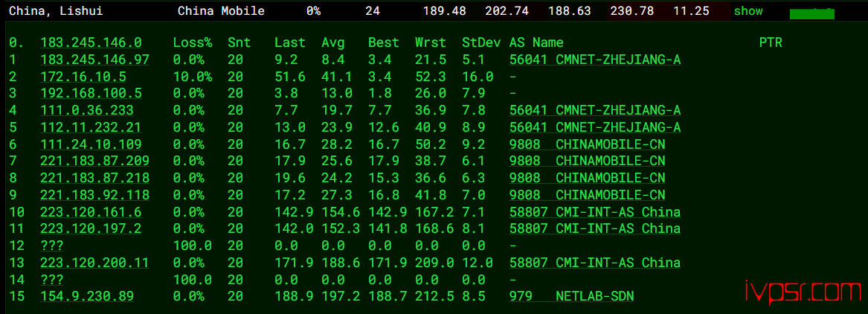The width and height of the screenshot is (868, 314).
Task: Open AS link 58807 CMI-INT-AS on hop 10
Action: [x=595, y=212]
